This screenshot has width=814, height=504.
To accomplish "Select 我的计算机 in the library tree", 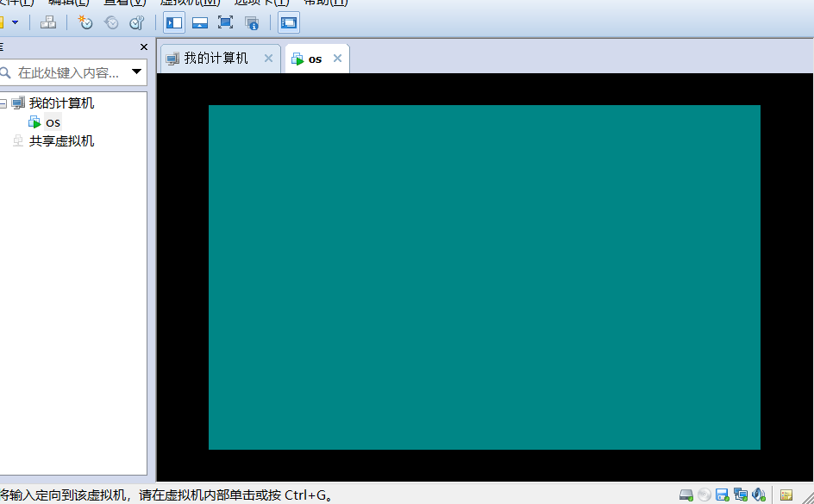I will point(61,103).
